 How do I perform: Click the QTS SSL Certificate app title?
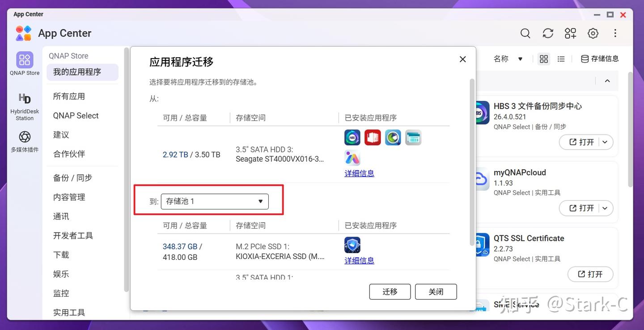point(529,238)
